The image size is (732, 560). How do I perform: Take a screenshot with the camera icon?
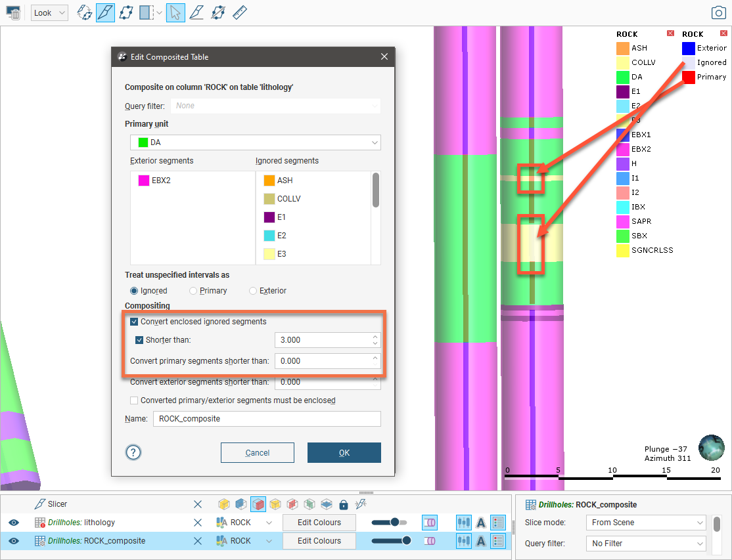point(718,13)
